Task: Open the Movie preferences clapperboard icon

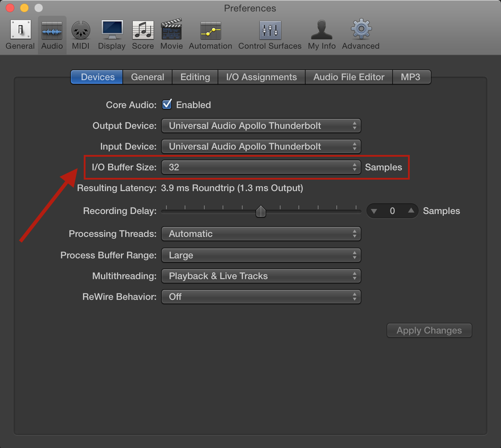Action: point(171,30)
